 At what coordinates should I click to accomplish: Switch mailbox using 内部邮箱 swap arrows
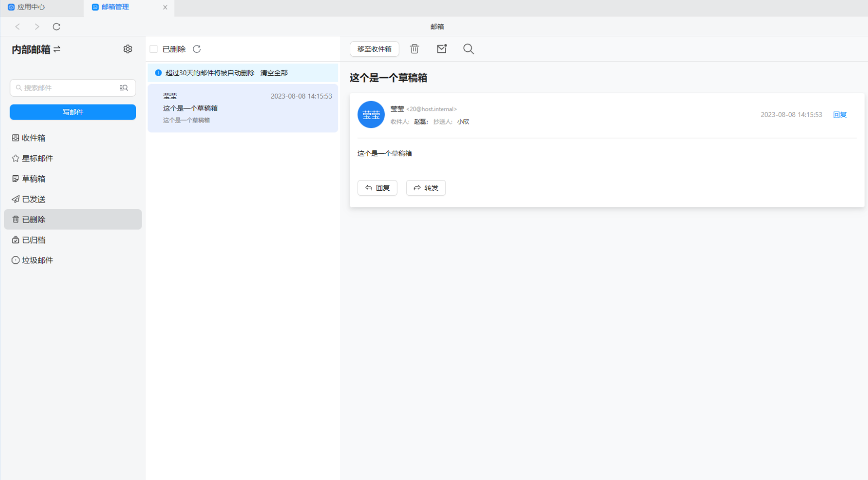[57, 49]
